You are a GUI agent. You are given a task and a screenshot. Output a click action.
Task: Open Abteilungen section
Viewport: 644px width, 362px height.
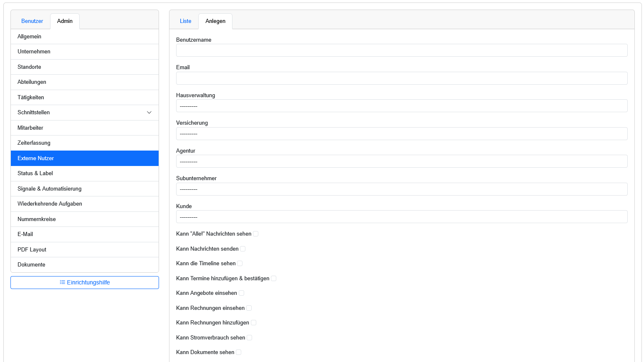(85, 82)
